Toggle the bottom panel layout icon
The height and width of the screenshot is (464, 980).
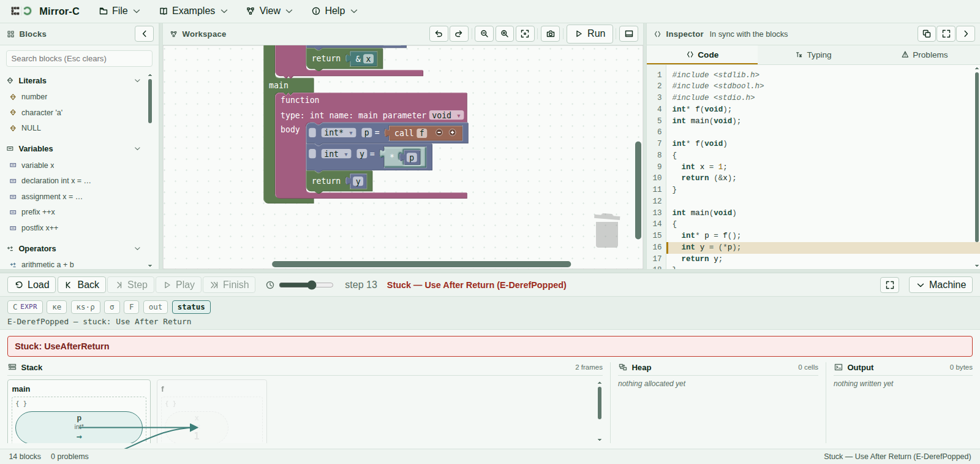click(x=628, y=34)
